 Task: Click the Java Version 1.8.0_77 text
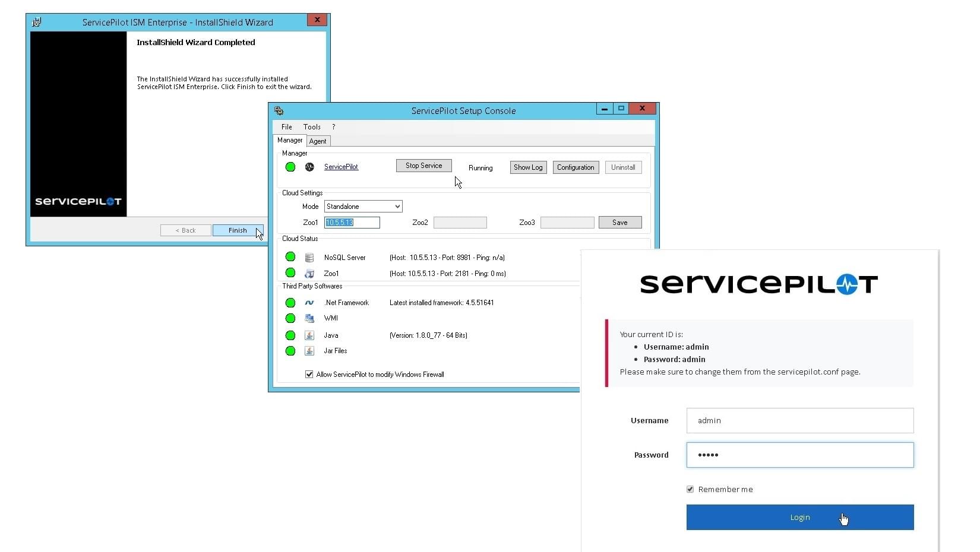click(428, 335)
